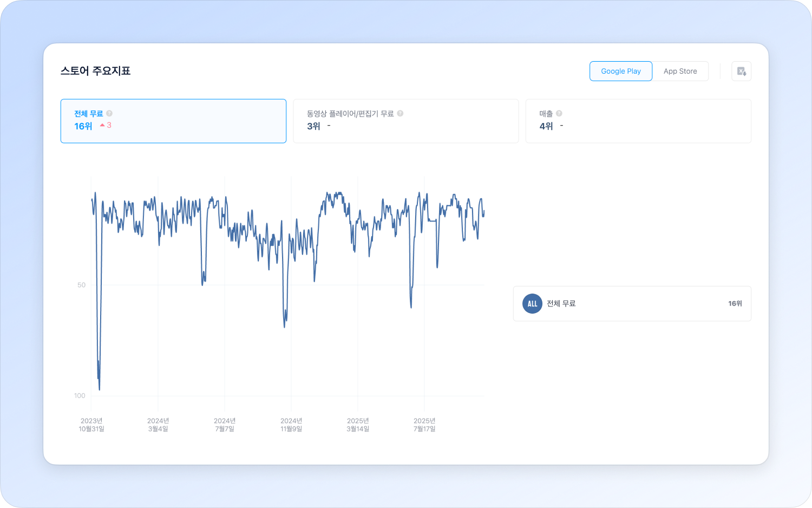Switch to the Google Play tab
Viewport: 812px width, 508px height.
620,71
